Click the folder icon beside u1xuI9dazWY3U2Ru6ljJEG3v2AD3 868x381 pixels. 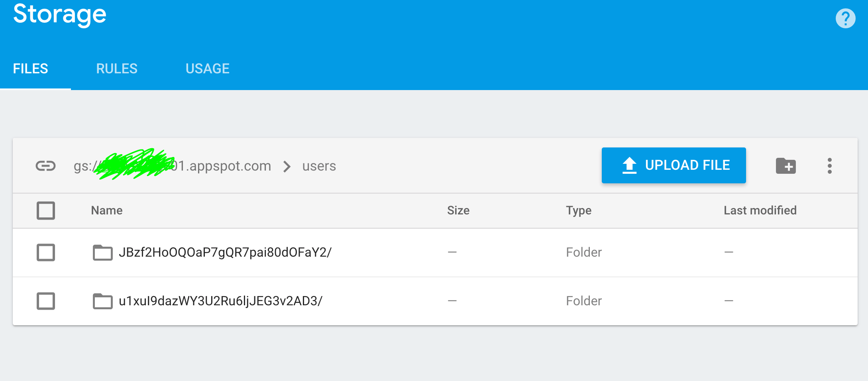[x=103, y=301]
